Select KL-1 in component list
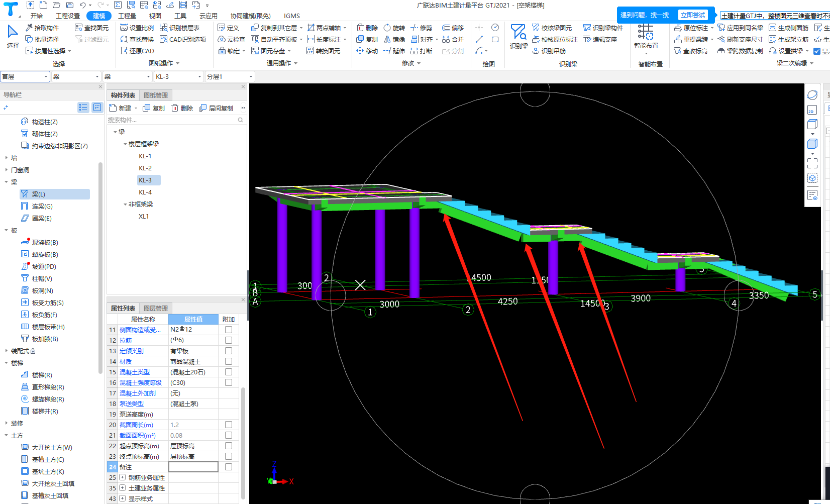 tap(145, 156)
